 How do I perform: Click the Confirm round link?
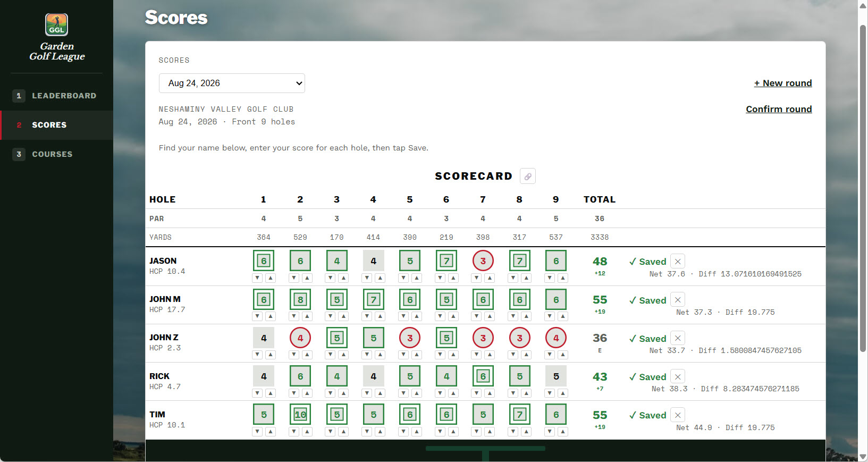point(779,109)
